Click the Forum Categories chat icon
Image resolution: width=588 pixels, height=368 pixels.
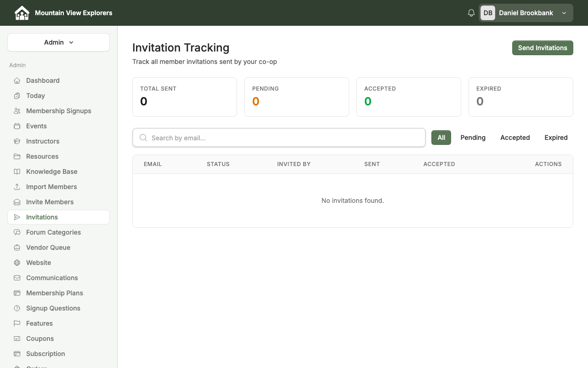(17, 232)
